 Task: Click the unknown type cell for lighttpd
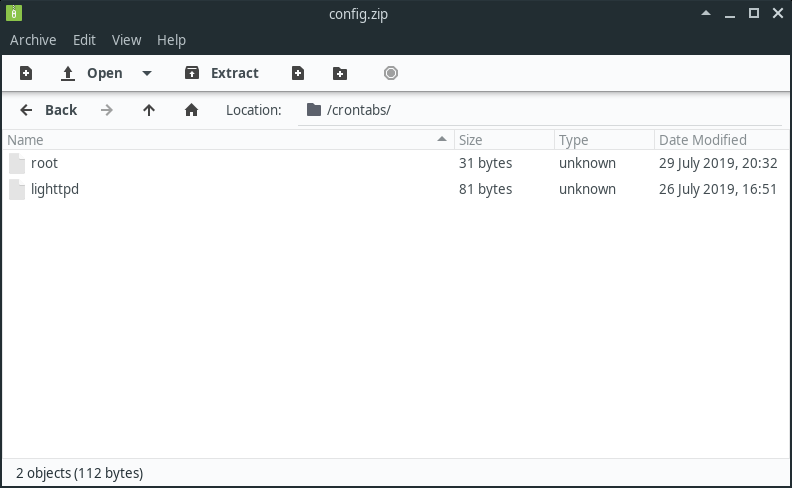tap(587, 189)
